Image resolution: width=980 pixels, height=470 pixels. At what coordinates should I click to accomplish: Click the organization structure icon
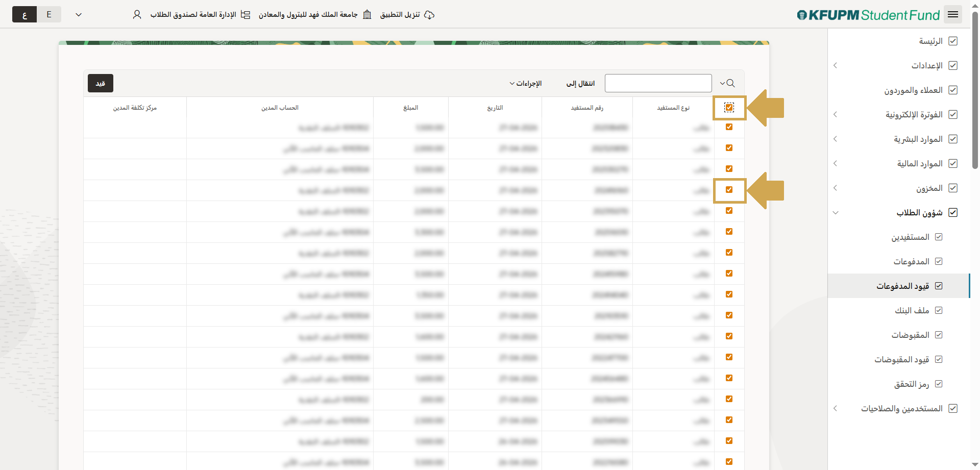pos(246,15)
